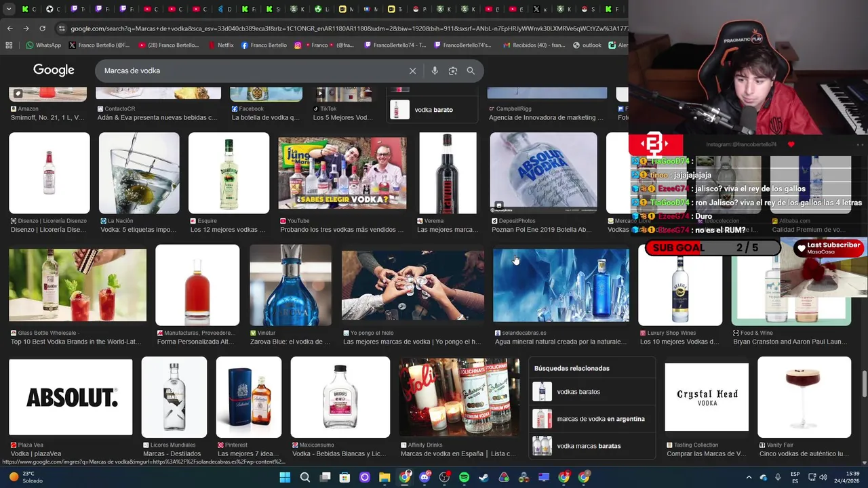
Task: Click the Smirnoff No. 21 Amazon caption
Action: tap(47, 117)
